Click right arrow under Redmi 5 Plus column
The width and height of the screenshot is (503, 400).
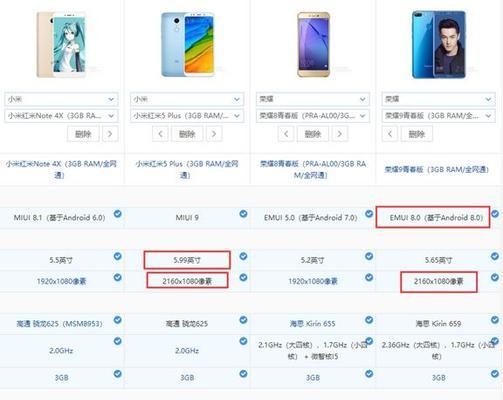[214, 134]
